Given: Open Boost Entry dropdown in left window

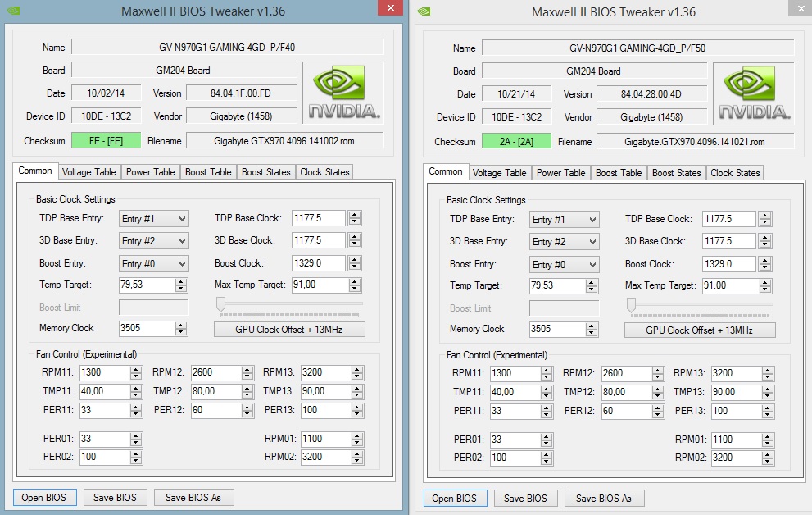Looking at the screenshot, I should tap(154, 264).
